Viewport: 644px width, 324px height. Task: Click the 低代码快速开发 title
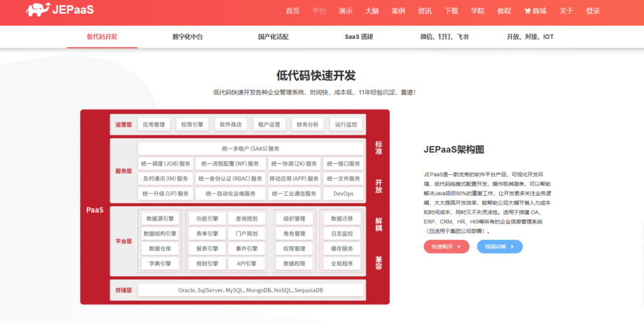click(316, 75)
